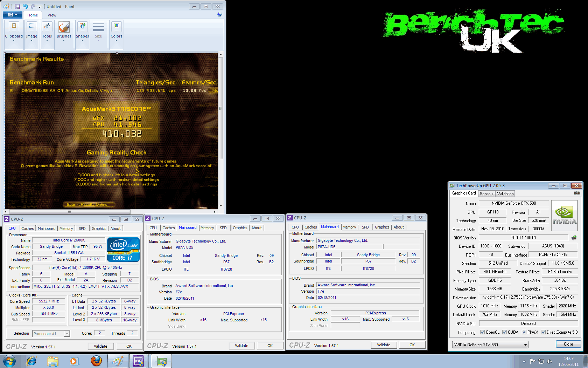The width and height of the screenshot is (588, 368).
Task: Open the Processor #1 selection dropdown
Action: click(51, 334)
